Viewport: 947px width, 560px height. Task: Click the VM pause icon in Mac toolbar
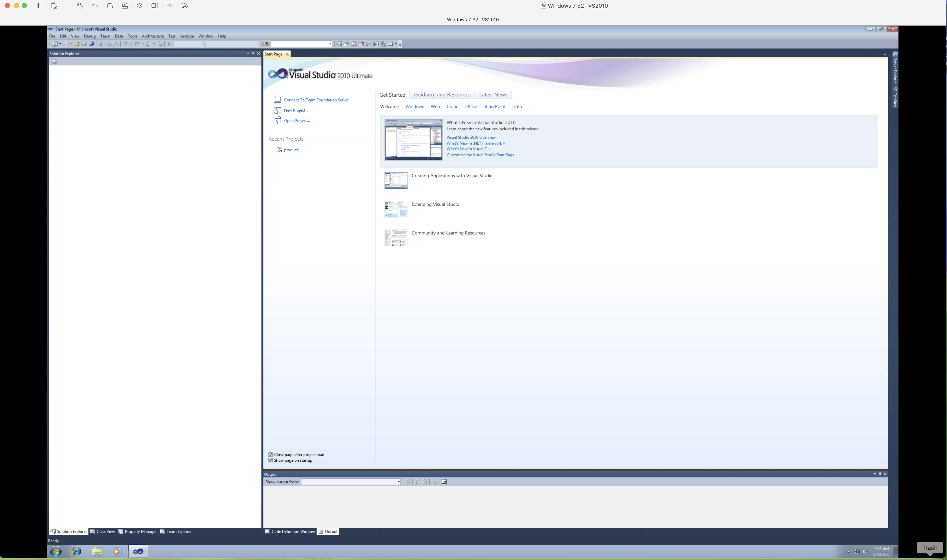[39, 6]
